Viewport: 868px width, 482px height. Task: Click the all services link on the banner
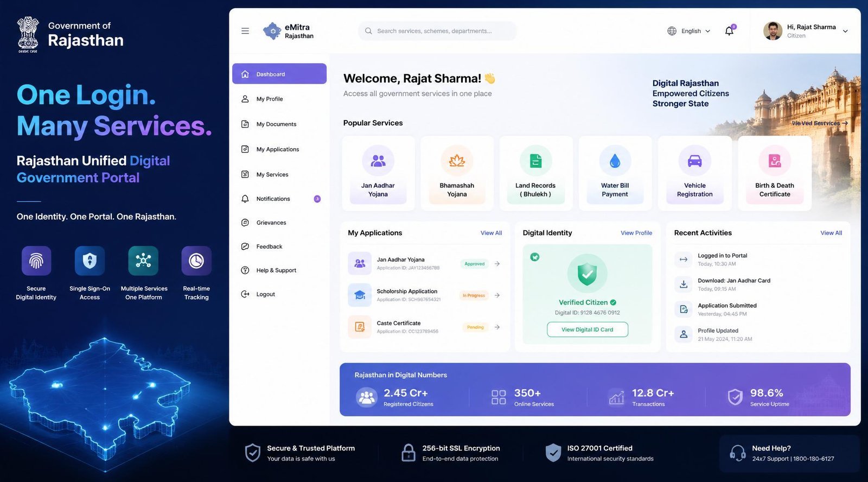coord(820,123)
